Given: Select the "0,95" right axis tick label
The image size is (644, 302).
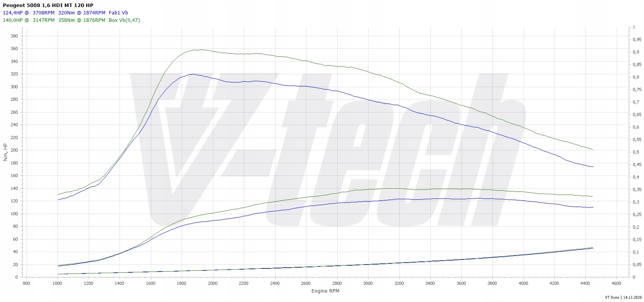Looking at the screenshot, I should (x=637, y=40).
